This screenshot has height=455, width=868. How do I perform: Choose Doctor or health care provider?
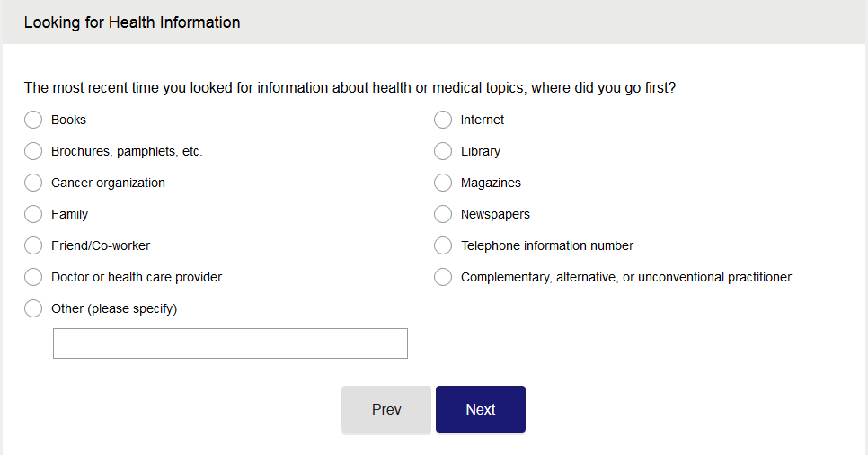coord(33,277)
